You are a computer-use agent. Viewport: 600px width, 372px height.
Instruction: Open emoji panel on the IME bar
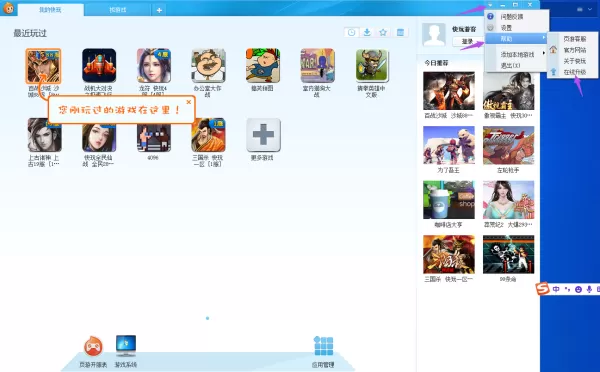pos(579,289)
